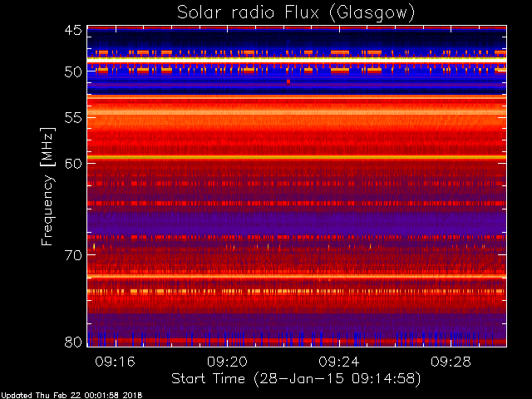Click the Frequency [MHz] vertical axis title

tap(47, 186)
